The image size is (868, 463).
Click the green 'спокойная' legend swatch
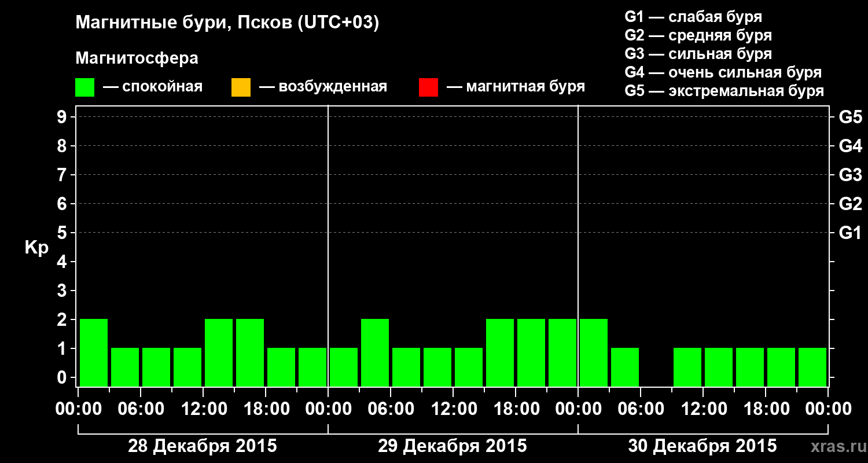click(84, 87)
